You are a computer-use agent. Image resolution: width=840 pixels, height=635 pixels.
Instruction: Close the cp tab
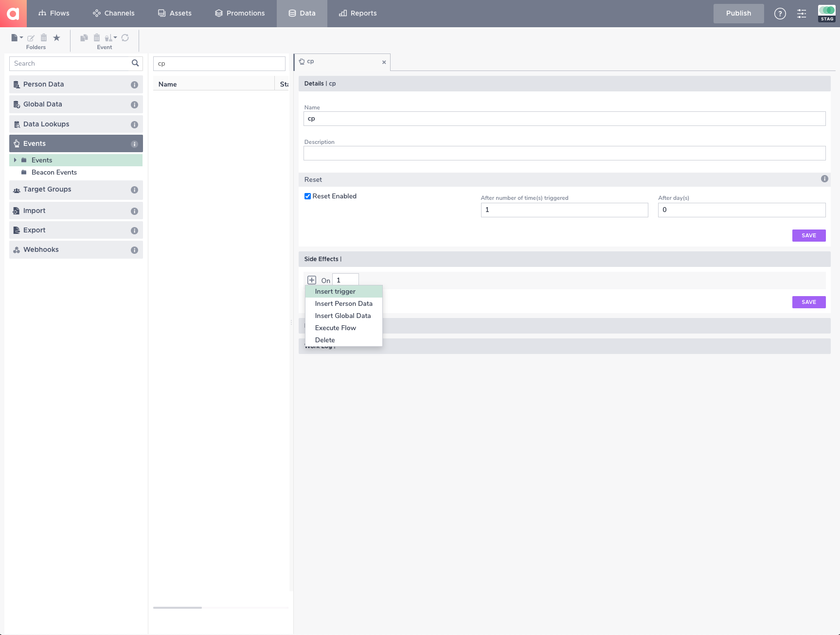click(x=384, y=62)
